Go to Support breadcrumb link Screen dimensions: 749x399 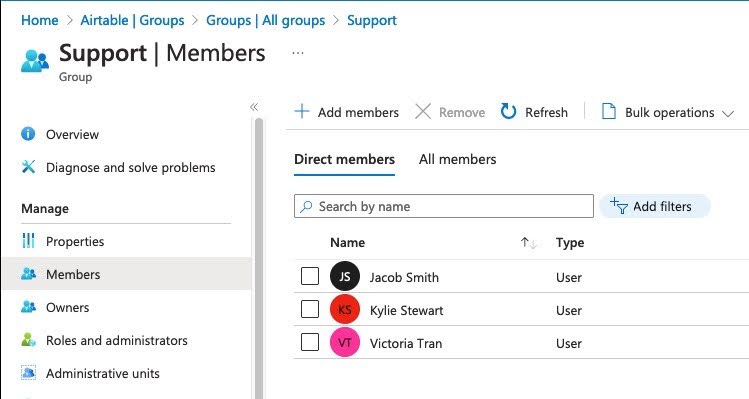372,20
